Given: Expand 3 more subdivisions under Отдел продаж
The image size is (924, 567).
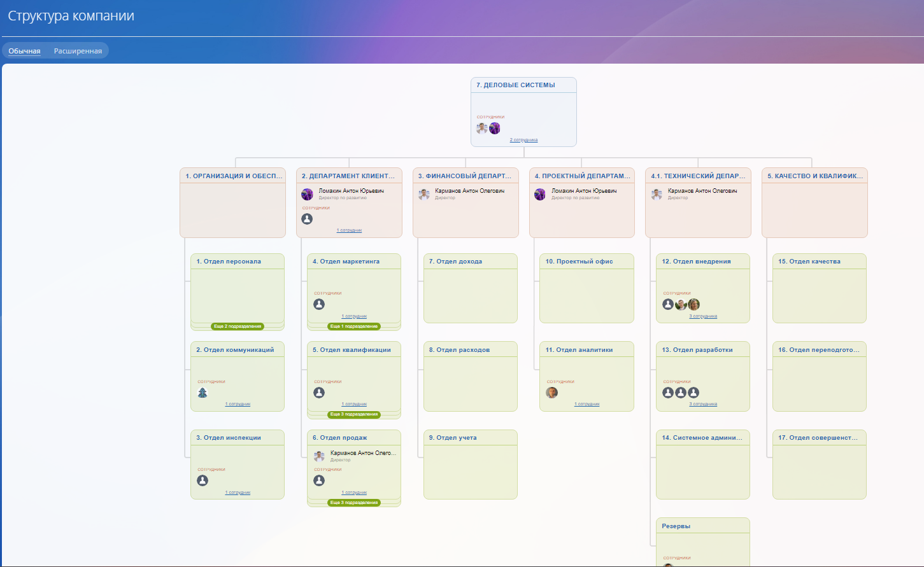Looking at the screenshot, I should pyautogui.click(x=354, y=503).
